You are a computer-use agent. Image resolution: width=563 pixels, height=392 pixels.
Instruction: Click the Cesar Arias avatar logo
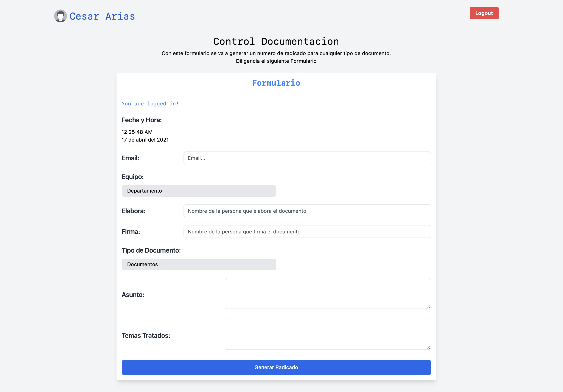pos(60,16)
